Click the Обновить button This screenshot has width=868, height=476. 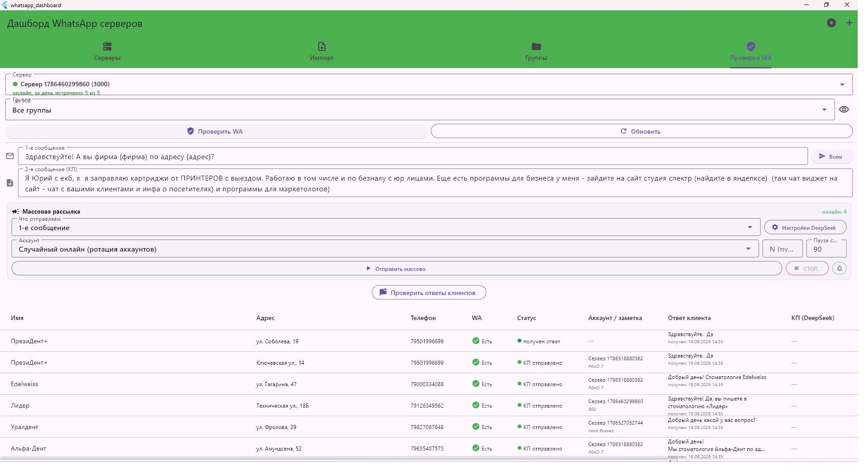(x=641, y=131)
